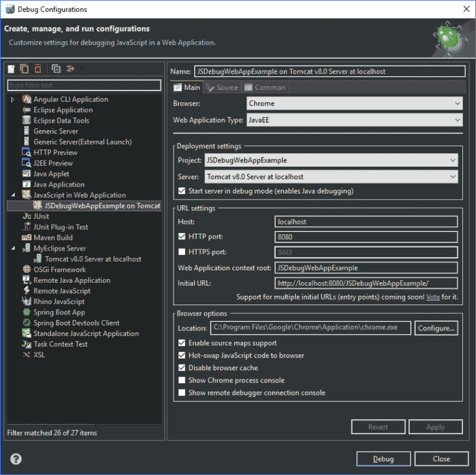Collapse the JavaScript in Web Application node
Screen dimensions: 476x475
[x=13, y=195]
